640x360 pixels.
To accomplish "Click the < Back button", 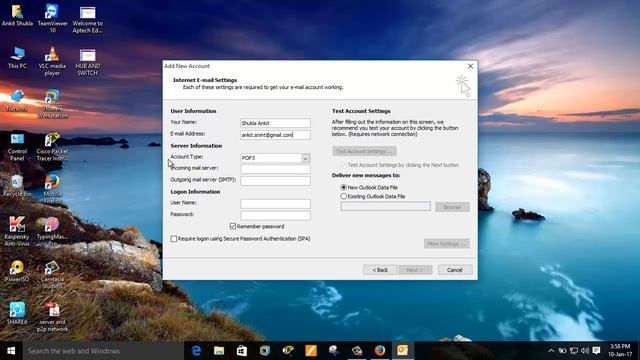I will point(380,270).
